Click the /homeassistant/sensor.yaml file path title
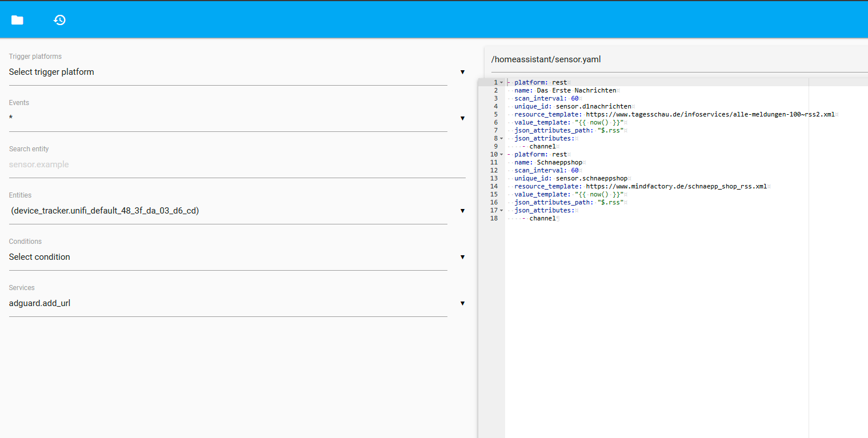This screenshot has height=438, width=868. pos(546,59)
